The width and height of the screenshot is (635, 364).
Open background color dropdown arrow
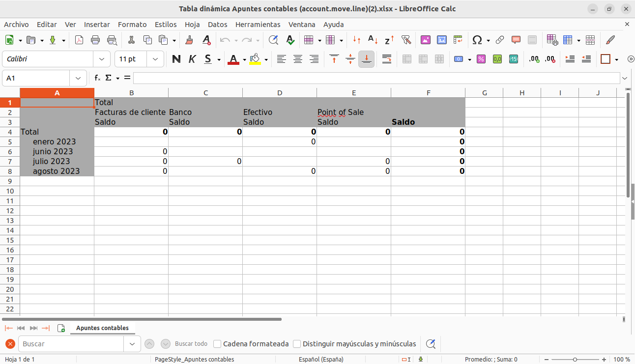tap(266, 59)
